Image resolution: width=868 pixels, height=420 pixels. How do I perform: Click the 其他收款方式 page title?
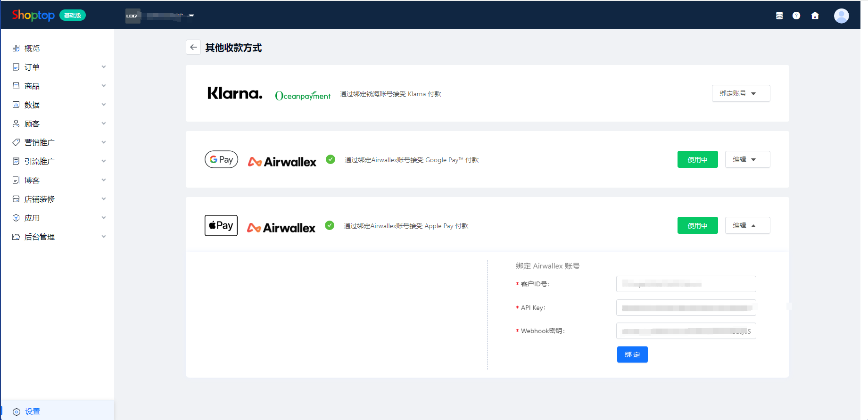click(233, 48)
